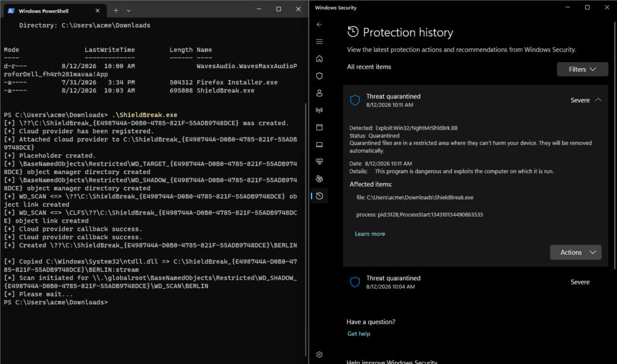Open Windows Security hamburger navigation menu
Screen dimensions: 617x364
(x=319, y=42)
